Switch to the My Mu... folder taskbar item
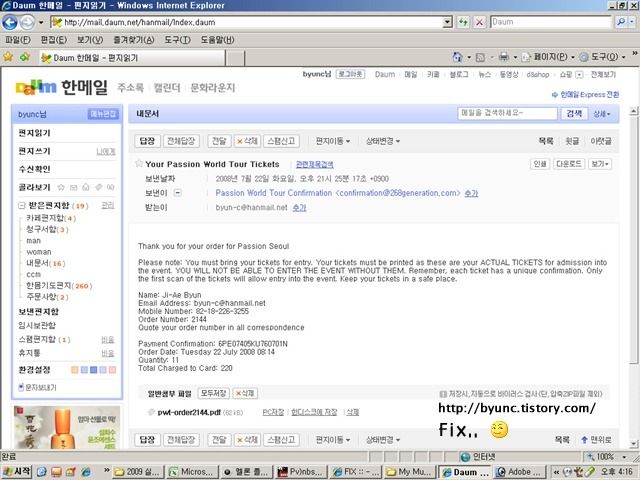 (x=410, y=472)
